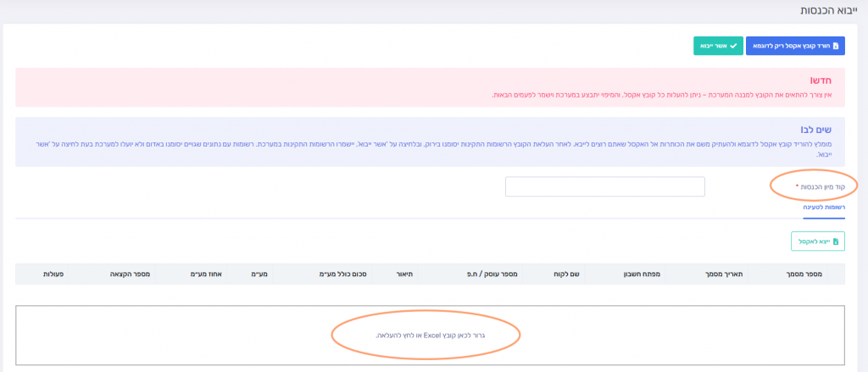This screenshot has width=868, height=372.
Task: Click the פעולות column header
Action: pos(54,275)
